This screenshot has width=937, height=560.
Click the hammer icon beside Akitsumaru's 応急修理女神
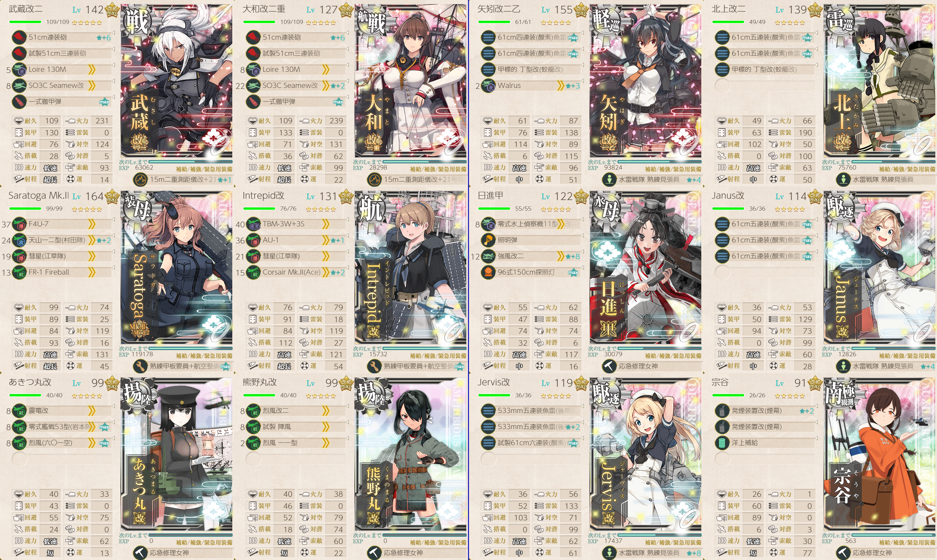(x=141, y=553)
